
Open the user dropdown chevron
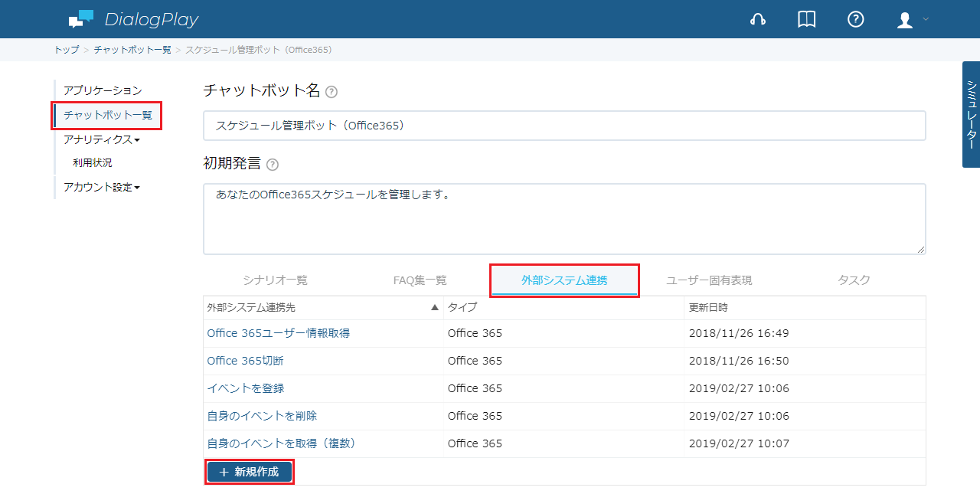pos(926,19)
